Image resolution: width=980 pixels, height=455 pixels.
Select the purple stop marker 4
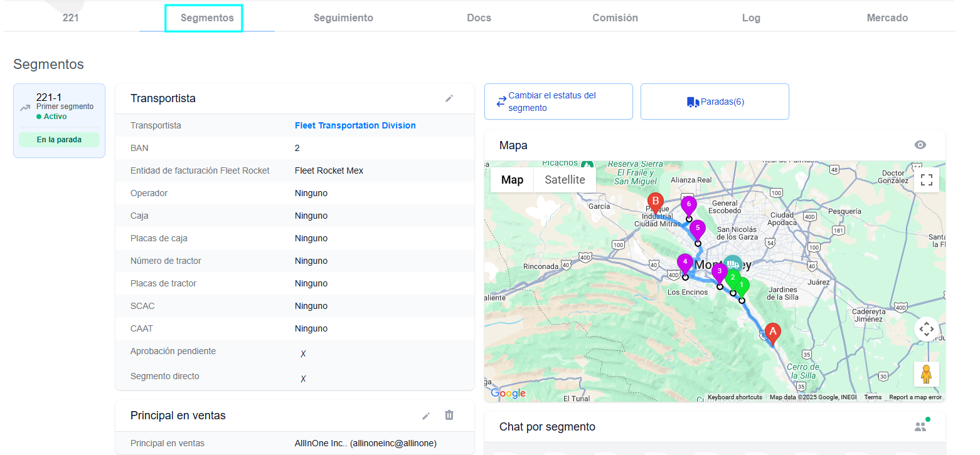tap(685, 264)
